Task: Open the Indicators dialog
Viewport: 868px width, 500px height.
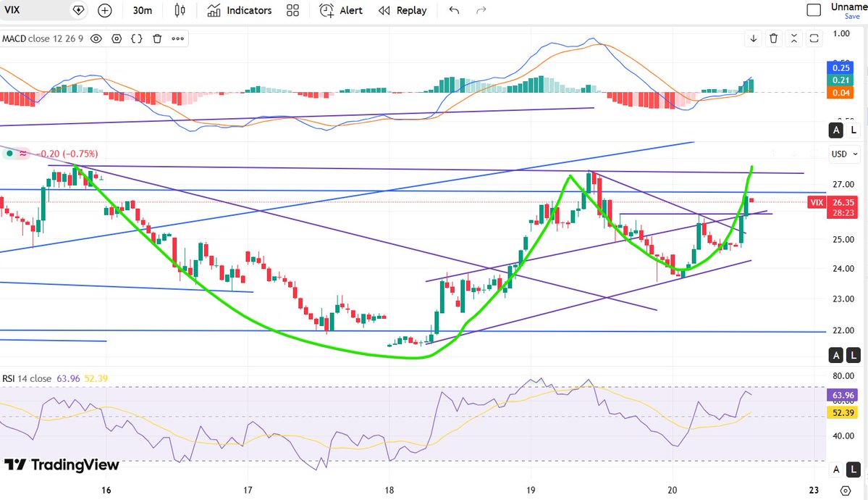Action: click(239, 10)
